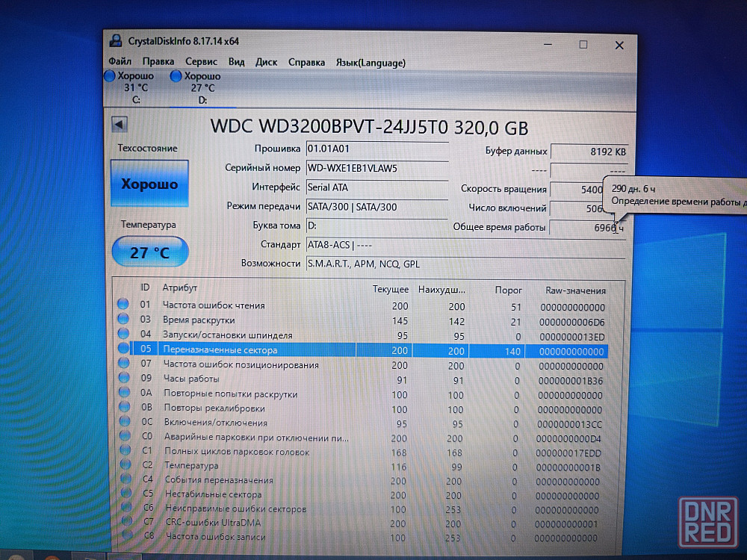Select the Включения/отключения row

[362, 423]
